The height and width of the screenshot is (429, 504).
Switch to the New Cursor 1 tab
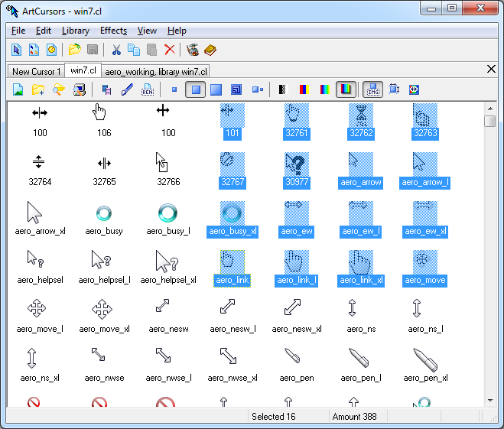click(36, 71)
